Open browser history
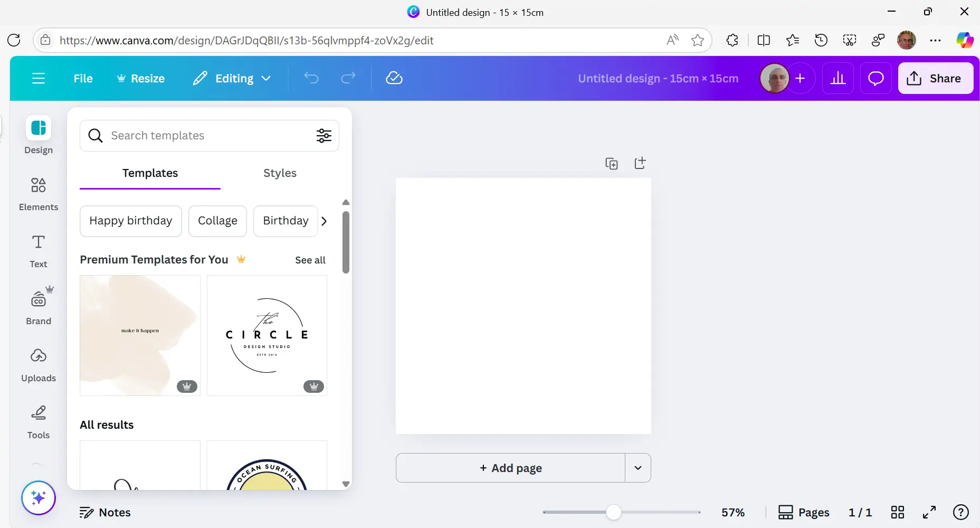 (821, 40)
